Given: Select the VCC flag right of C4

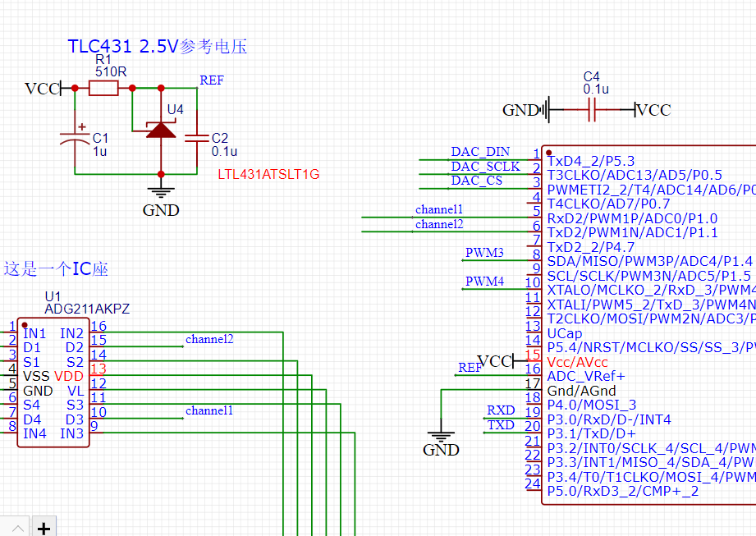Looking at the screenshot, I should [x=653, y=110].
